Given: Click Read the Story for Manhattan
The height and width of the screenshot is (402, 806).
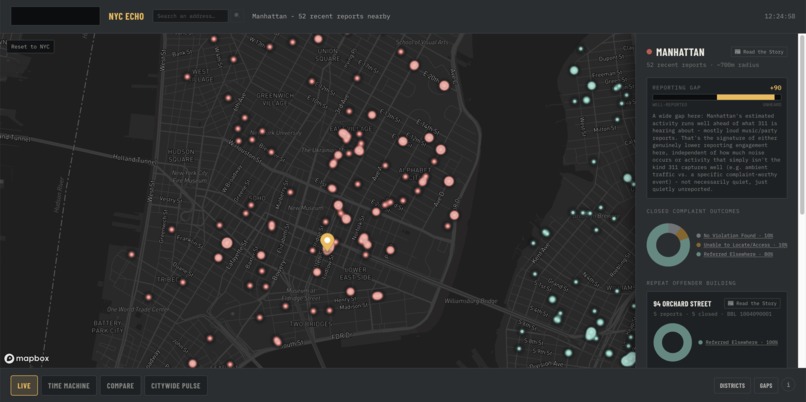Looking at the screenshot, I should click(x=759, y=52).
